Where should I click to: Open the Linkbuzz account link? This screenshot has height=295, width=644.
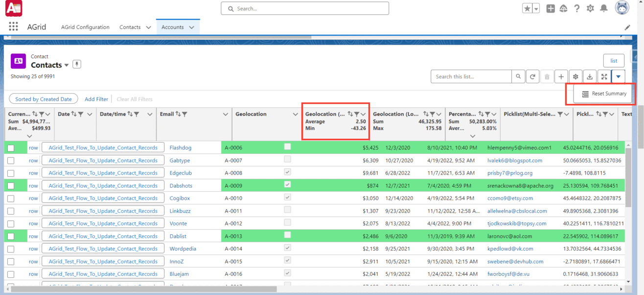point(180,211)
